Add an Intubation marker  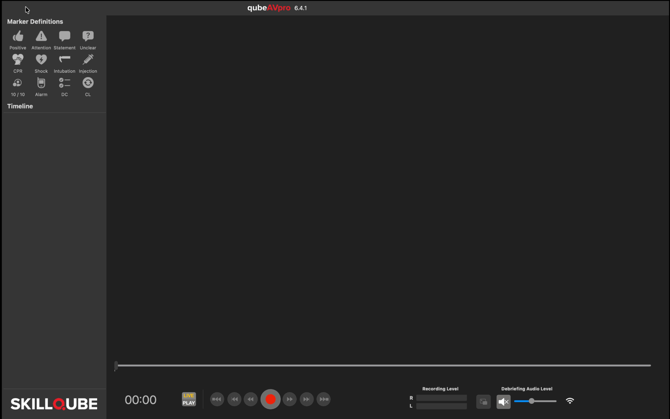click(65, 60)
